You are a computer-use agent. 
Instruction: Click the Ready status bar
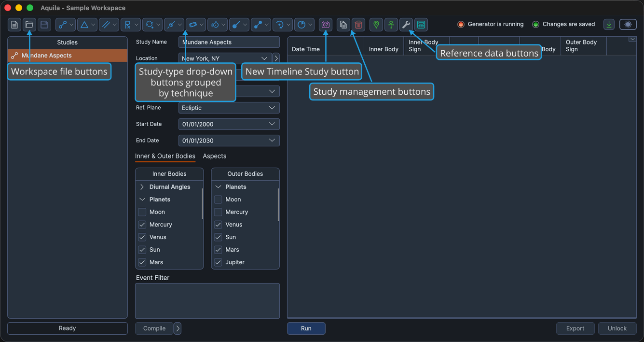[68, 328]
